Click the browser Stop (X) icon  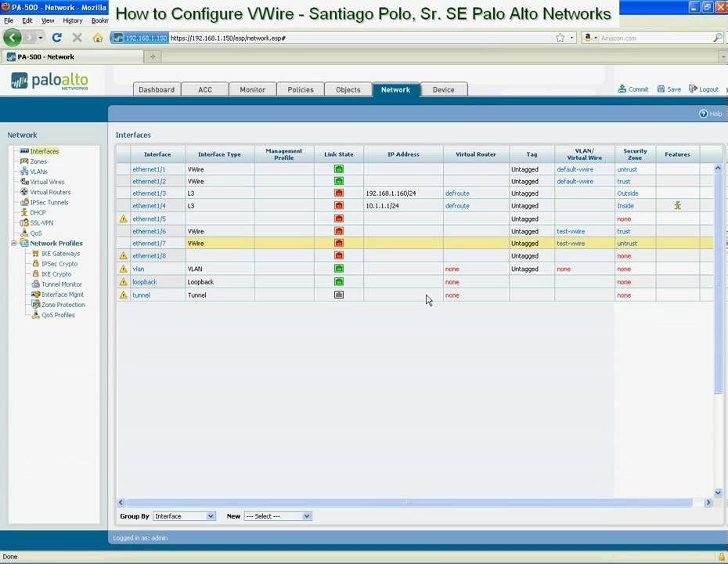pyautogui.click(x=77, y=38)
